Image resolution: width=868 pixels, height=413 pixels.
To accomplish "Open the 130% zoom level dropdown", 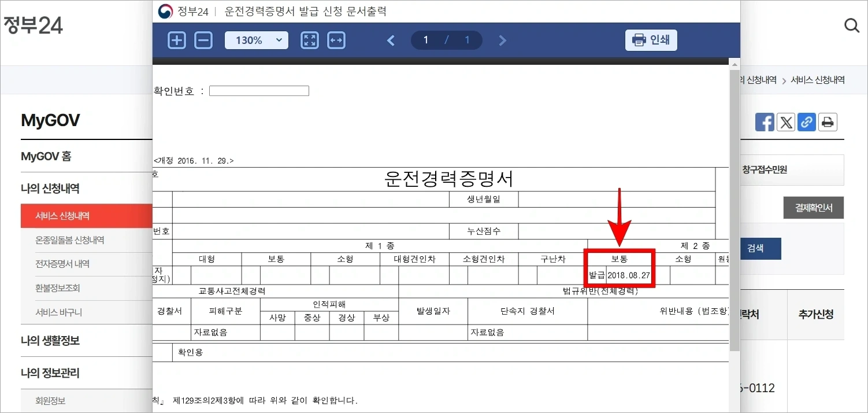I will tap(256, 40).
